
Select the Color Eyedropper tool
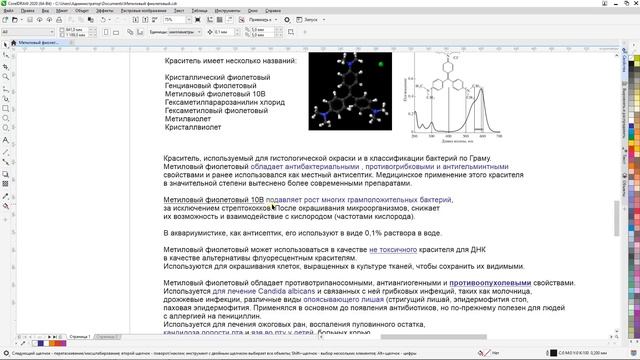(x=5, y=196)
